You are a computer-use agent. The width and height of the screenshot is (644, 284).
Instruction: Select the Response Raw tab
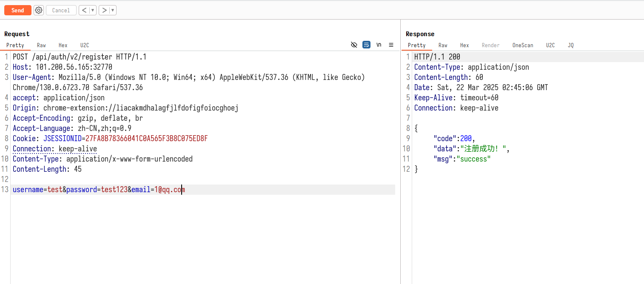443,45
